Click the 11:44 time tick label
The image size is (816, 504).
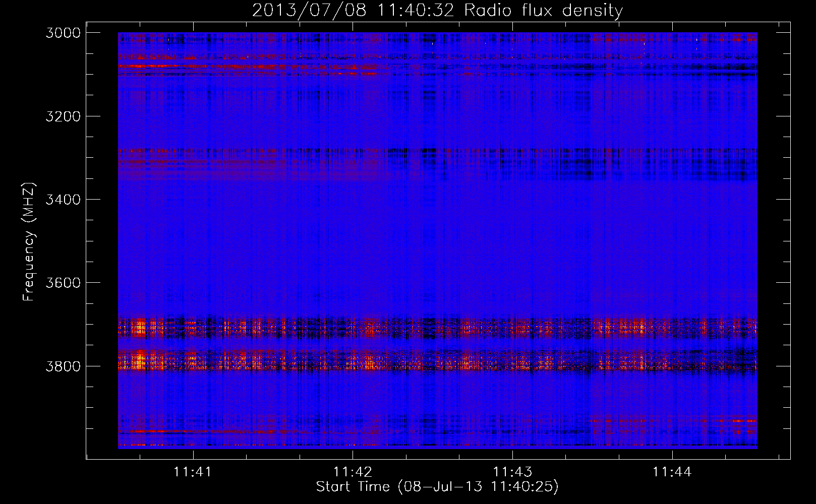[672, 472]
